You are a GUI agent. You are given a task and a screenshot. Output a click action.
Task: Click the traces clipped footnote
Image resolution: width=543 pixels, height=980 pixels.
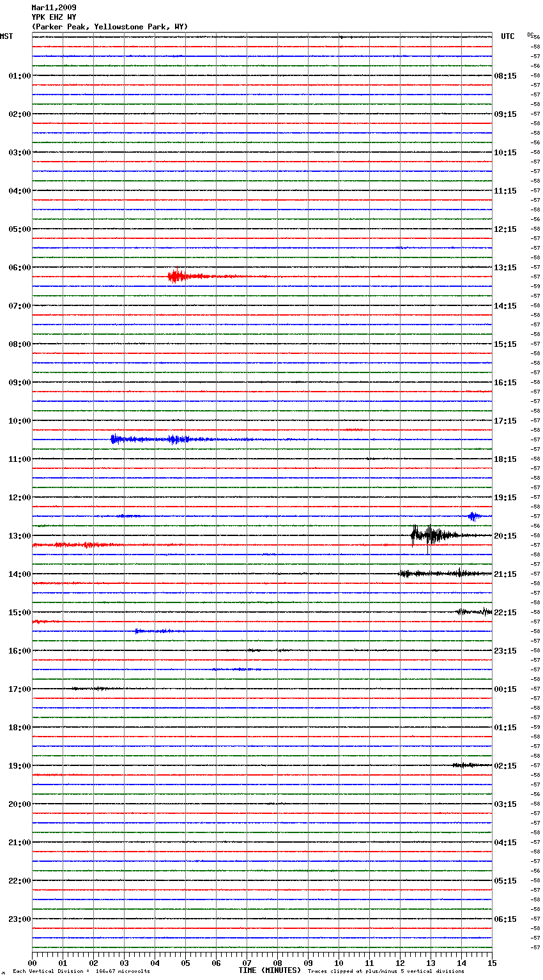pos(386,971)
